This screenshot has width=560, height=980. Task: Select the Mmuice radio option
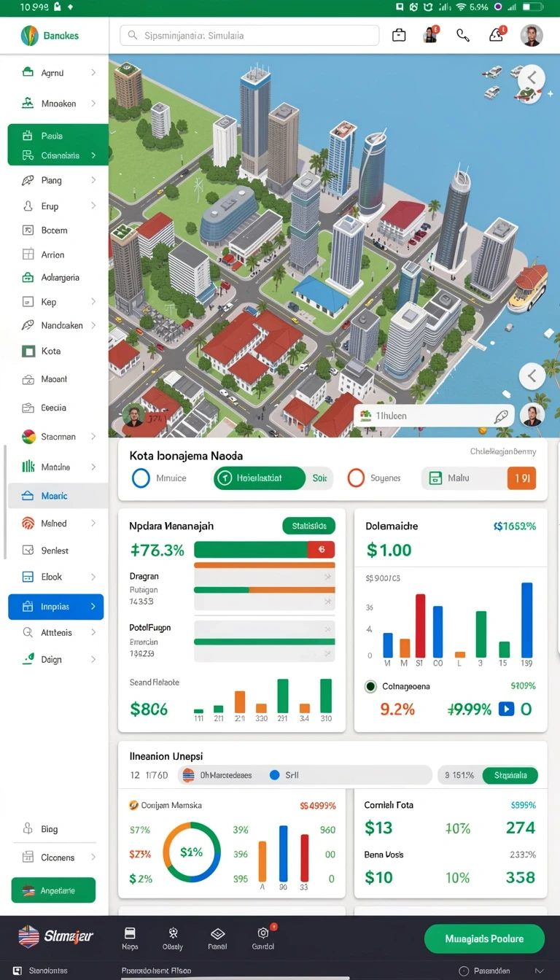(141, 478)
